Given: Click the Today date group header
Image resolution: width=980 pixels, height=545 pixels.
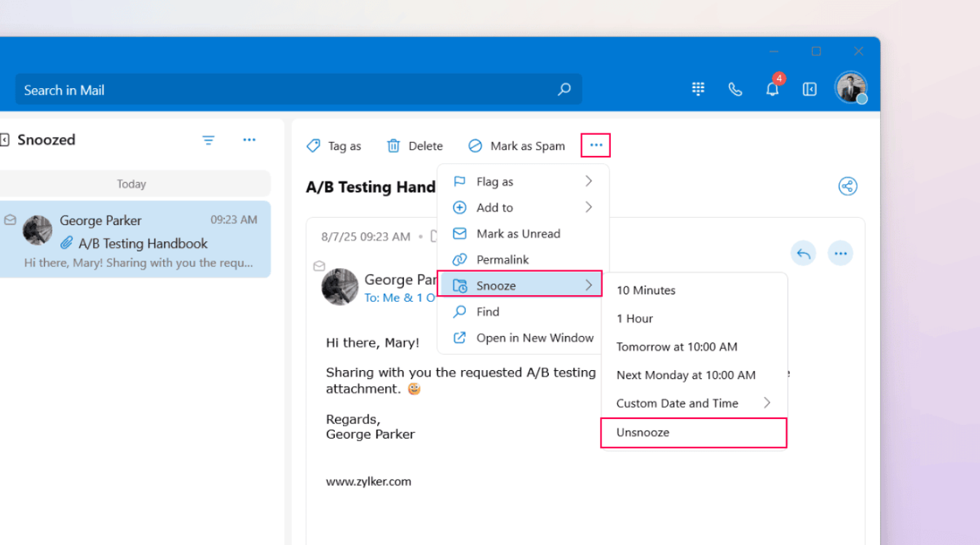Looking at the screenshot, I should [x=132, y=184].
